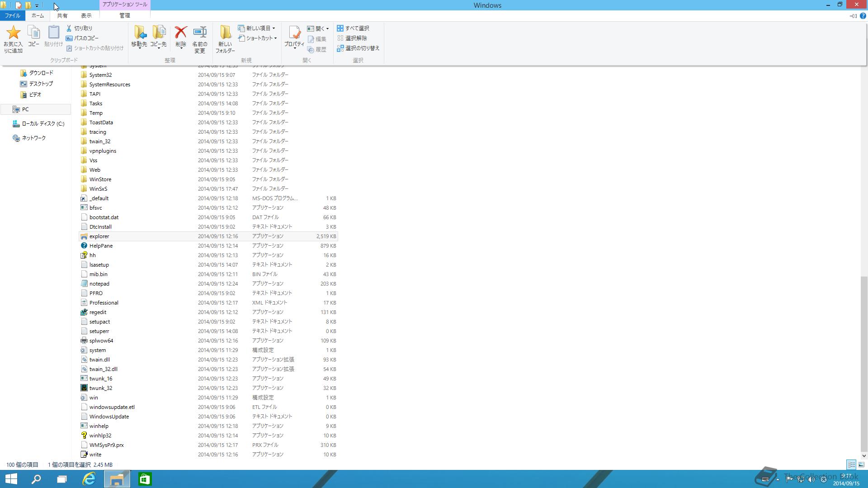The height and width of the screenshot is (488, 868).
Task: Click the taskbar clock showing 2014/09/15
Action: click(846, 480)
